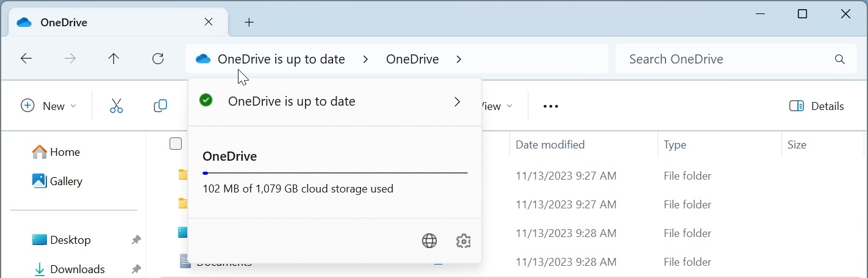Click the OneDrive storage usage bar
This screenshot has height=278, width=868.
(x=335, y=173)
